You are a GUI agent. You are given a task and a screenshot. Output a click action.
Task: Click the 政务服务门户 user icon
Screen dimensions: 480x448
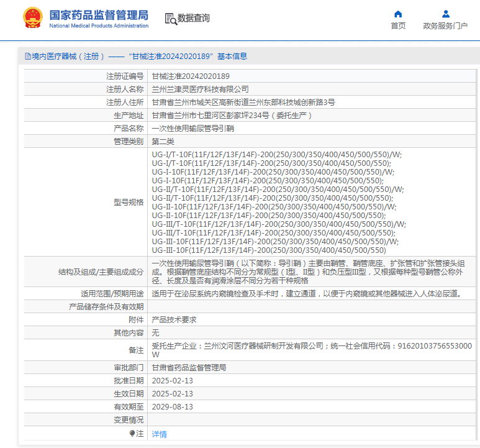446,14
